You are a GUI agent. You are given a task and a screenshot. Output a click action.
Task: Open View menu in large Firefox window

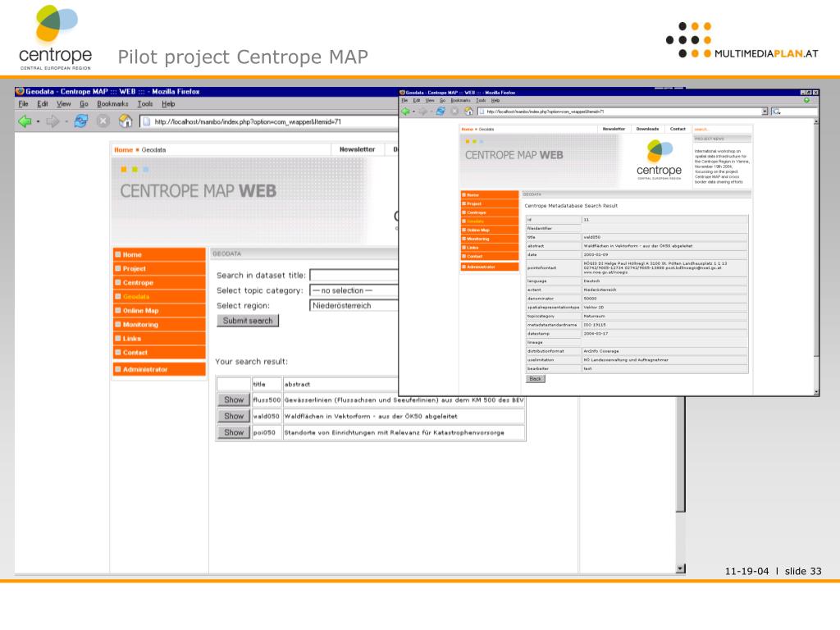pyautogui.click(x=64, y=104)
